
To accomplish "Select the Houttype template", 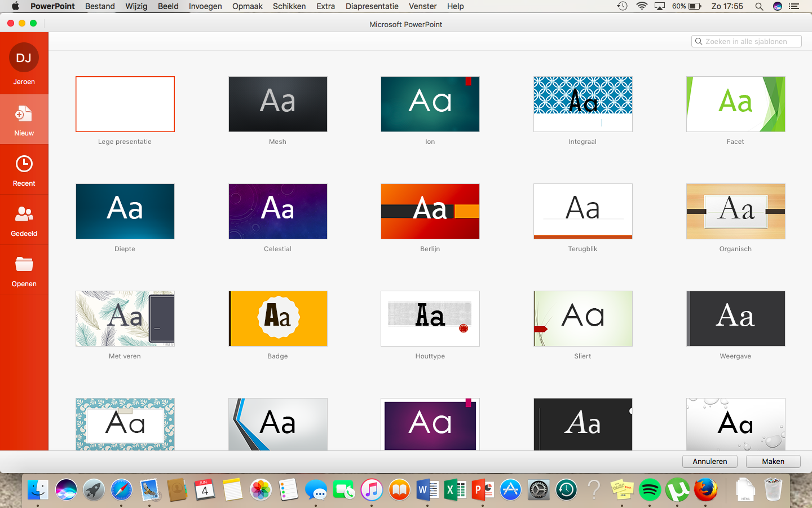I will pos(430,318).
